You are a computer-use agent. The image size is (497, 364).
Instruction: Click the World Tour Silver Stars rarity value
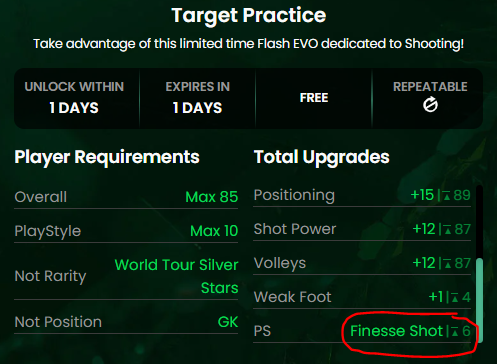176,276
